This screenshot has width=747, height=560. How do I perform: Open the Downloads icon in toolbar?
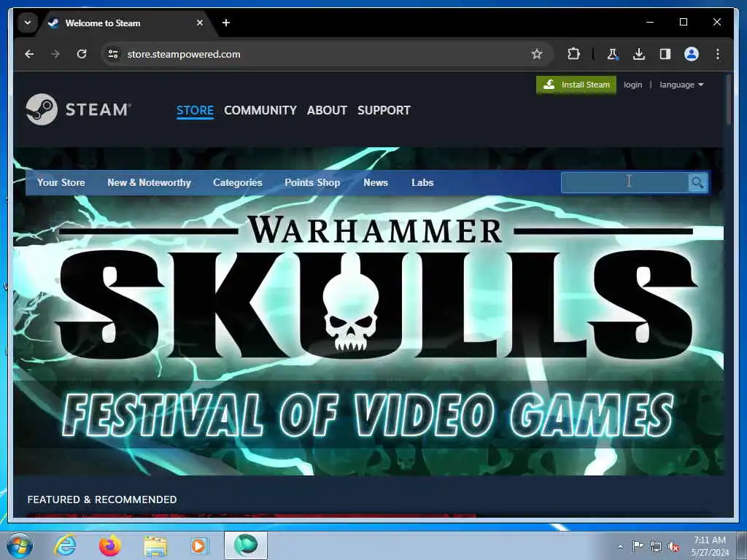coord(639,54)
